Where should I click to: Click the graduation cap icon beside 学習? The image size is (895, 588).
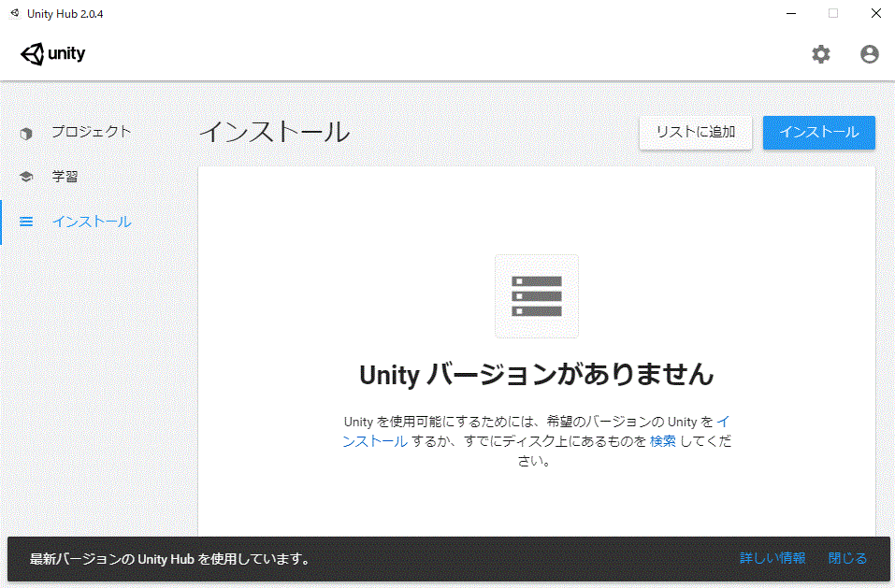(26, 177)
